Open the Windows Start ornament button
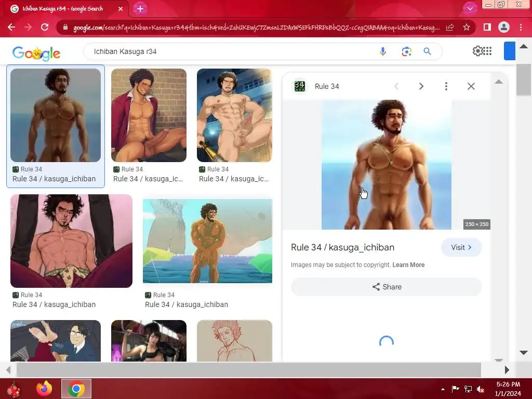532x399 pixels. point(14,389)
